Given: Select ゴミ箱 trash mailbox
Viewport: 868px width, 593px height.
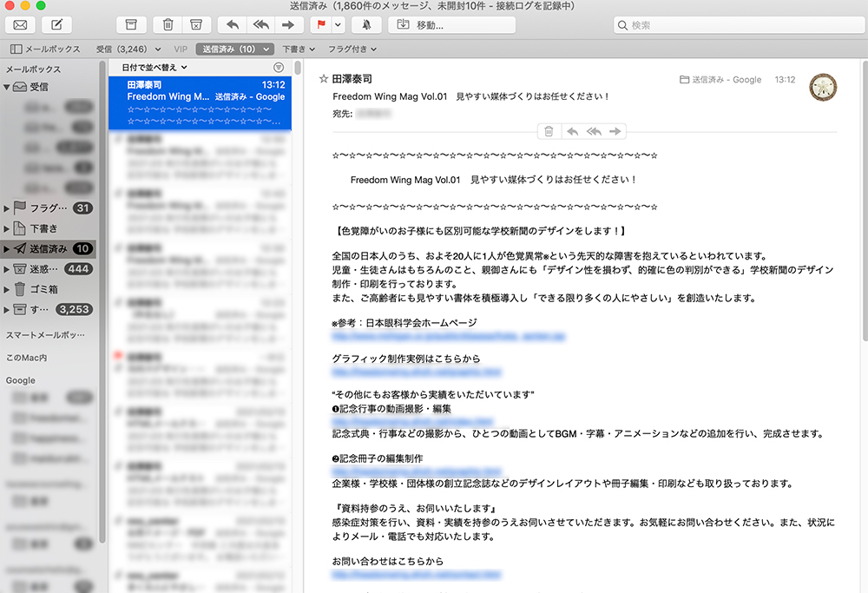Looking at the screenshot, I should 43,289.
